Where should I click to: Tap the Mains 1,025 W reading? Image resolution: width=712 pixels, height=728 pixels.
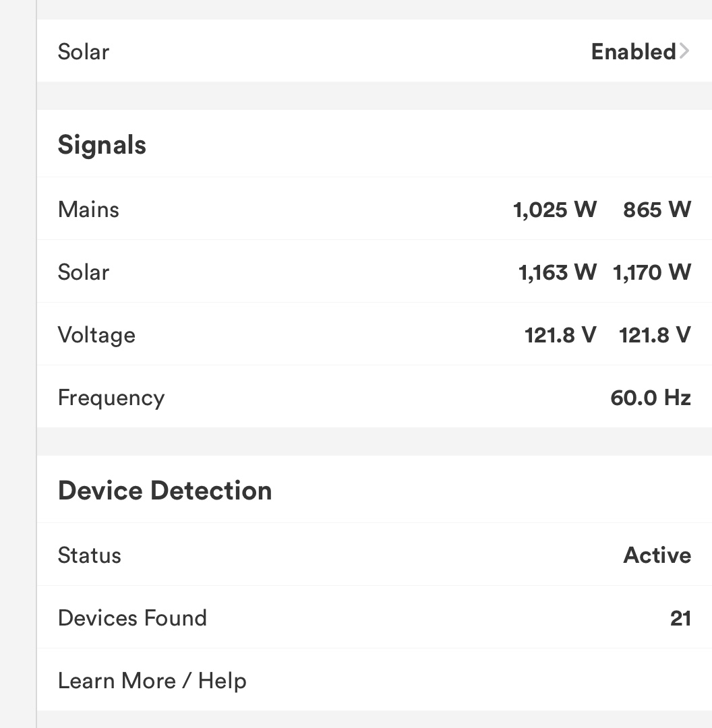point(555,210)
